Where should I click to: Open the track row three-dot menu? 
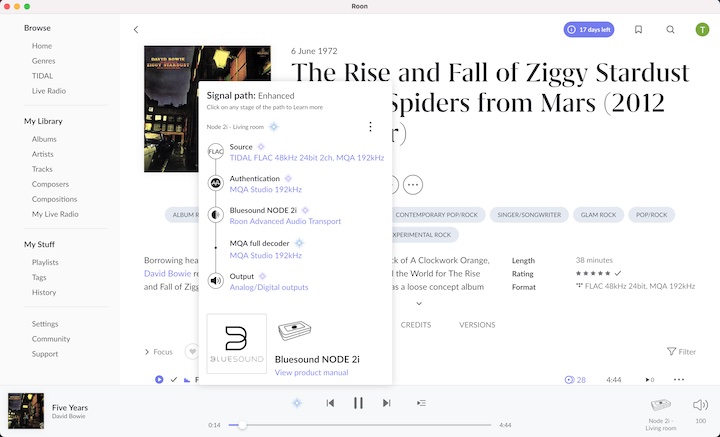pyautogui.click(x=679, y=380)
